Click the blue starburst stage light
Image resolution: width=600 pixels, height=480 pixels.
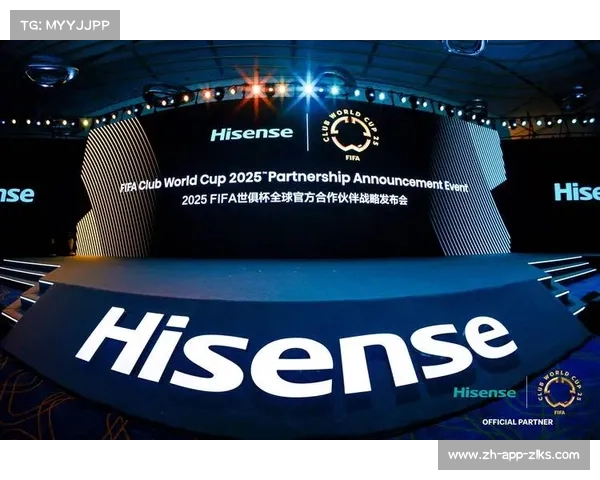(307, 87)
